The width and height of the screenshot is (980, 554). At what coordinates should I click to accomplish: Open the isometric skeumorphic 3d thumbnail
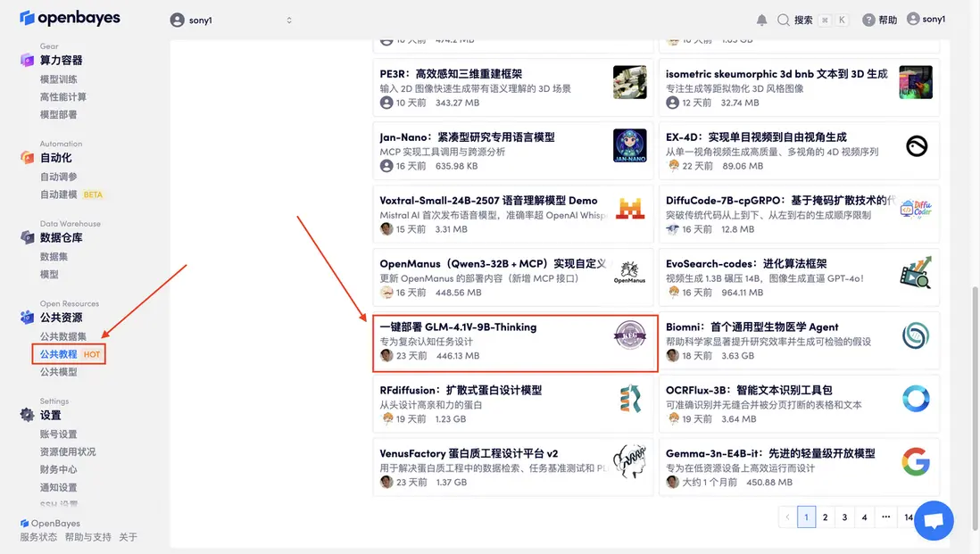coord(916,82)
